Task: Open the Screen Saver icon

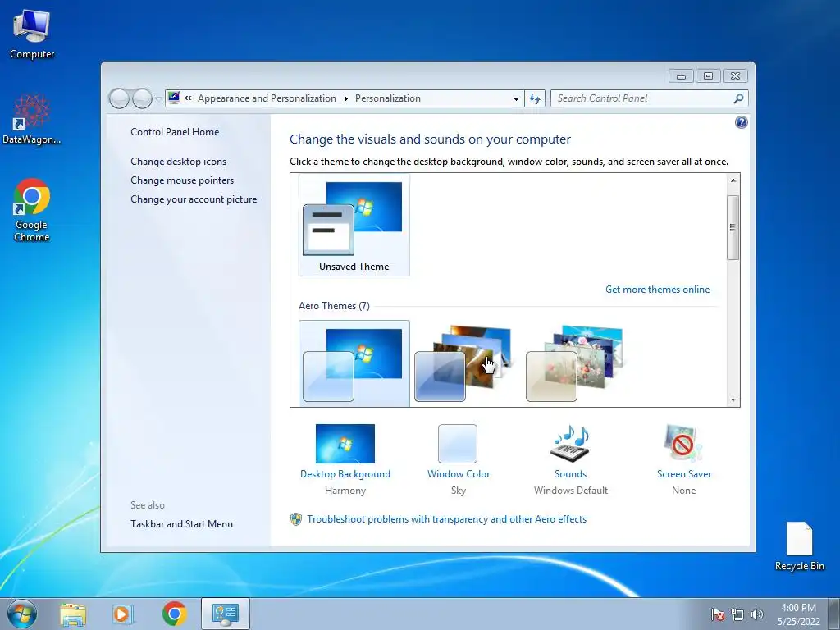Action: pyautogui.click(x=682, y=444)
